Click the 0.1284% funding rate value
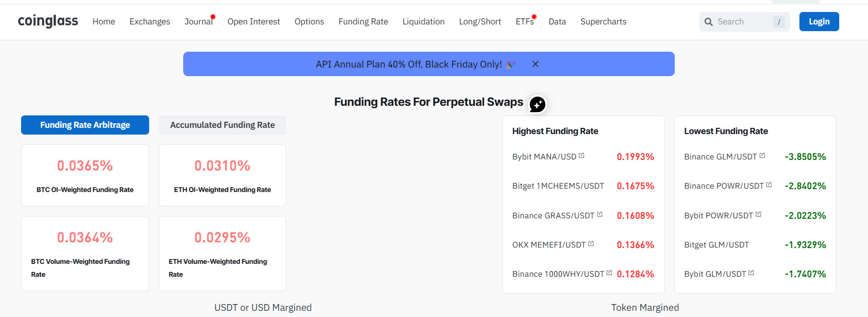The image size is (868, 317). point(635,274)
